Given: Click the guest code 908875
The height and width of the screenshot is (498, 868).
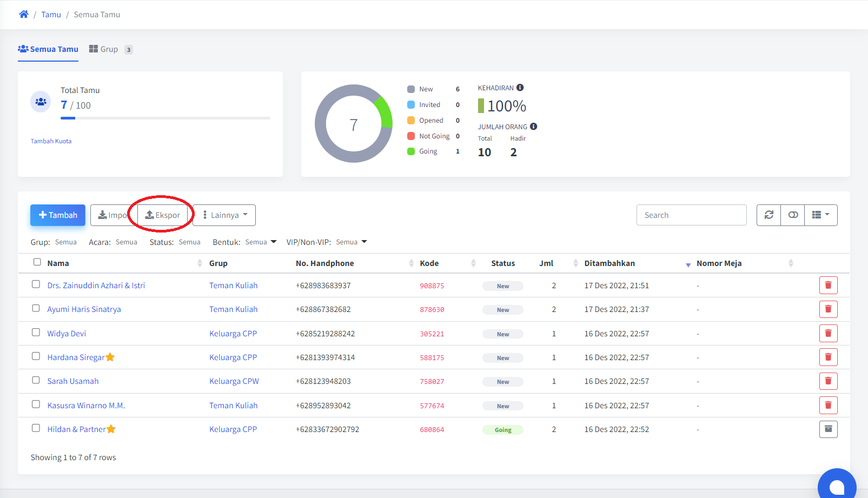Looking at the screenshot, I should [x=432, y=286].
